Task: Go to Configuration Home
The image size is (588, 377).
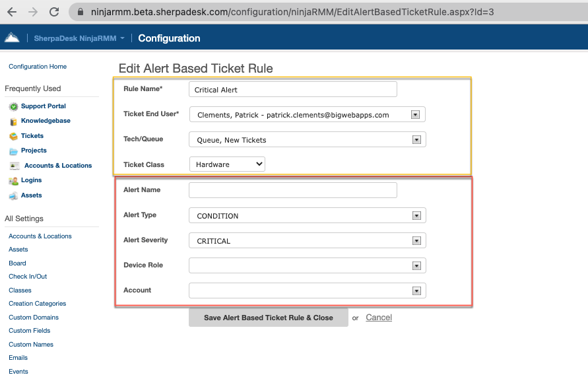Action: coord(38,67)
